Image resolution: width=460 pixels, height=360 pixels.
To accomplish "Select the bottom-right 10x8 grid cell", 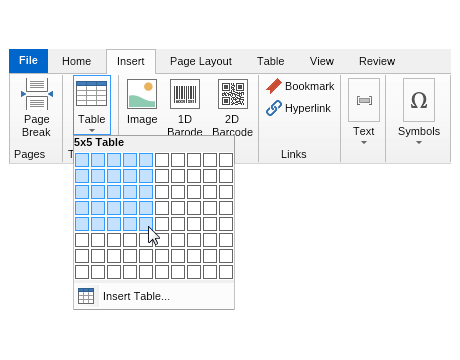I will [x=226, y=272].
